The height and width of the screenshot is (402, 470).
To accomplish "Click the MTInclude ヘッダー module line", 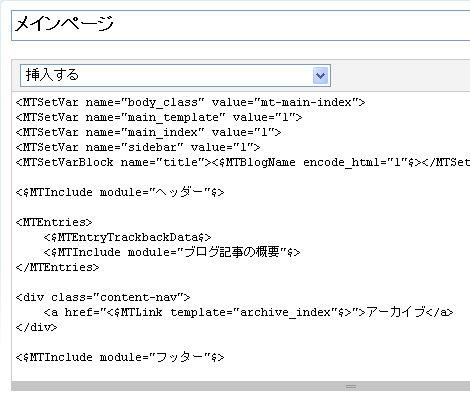I will [120, 192].
